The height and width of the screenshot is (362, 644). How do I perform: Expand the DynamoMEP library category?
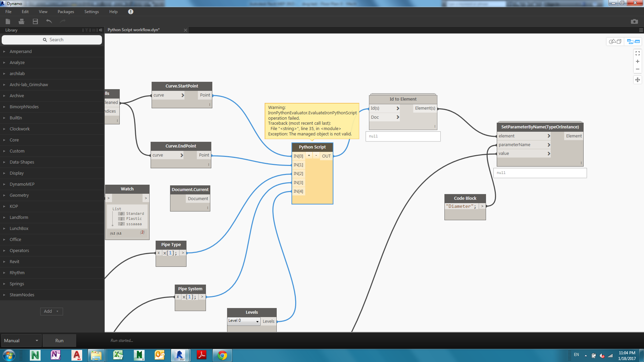(x=22, y=184)
